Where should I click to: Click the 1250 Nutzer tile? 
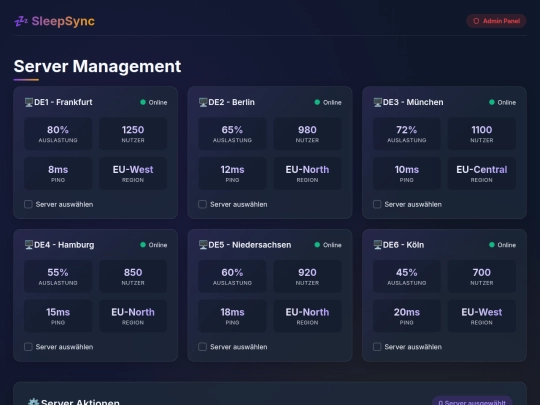(133, 134)
